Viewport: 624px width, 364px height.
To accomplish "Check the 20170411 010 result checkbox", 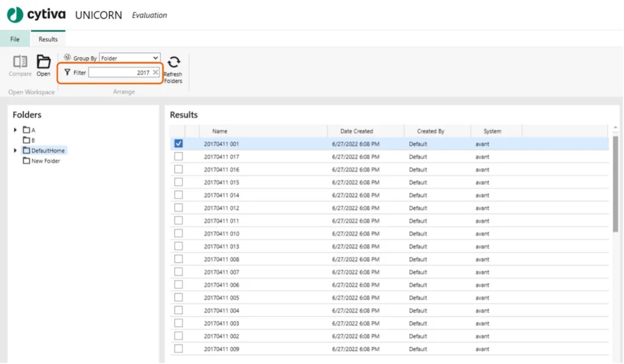I will 179,233.
